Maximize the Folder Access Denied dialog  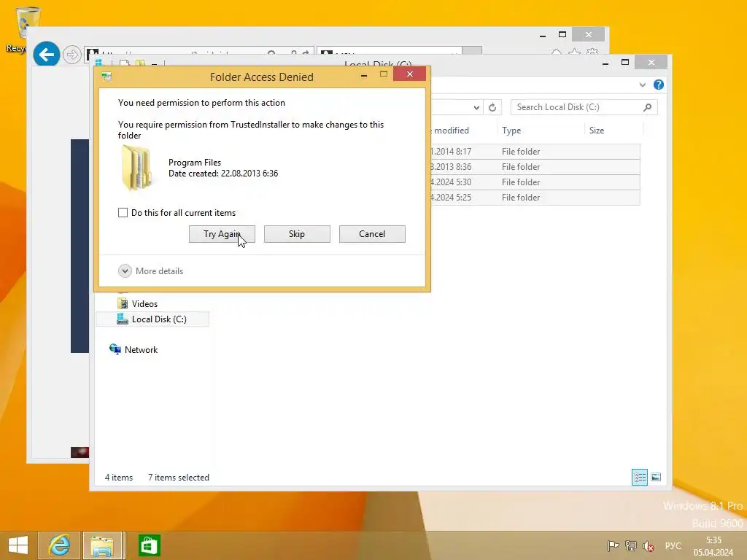tap(384, 74)
